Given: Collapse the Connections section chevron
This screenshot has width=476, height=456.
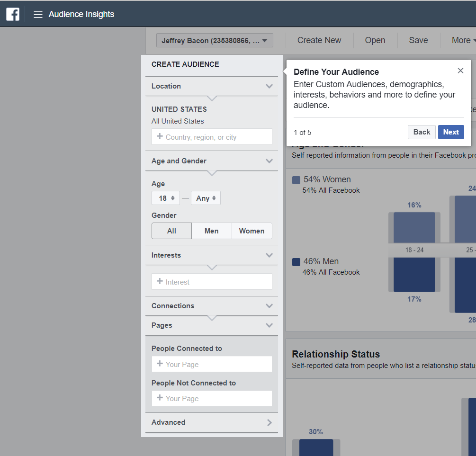Looking at the screenshot, I should point(269,306).
